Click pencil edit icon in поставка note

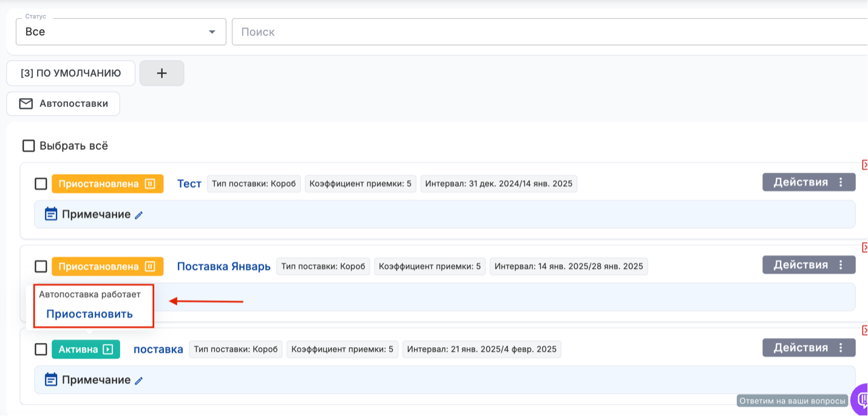(x=139, y=381)
